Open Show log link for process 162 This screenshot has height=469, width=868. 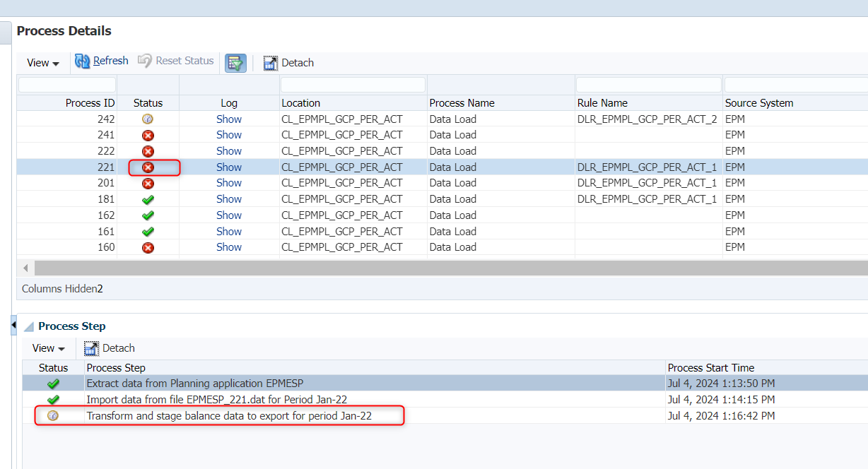click(x=229, y=215)
